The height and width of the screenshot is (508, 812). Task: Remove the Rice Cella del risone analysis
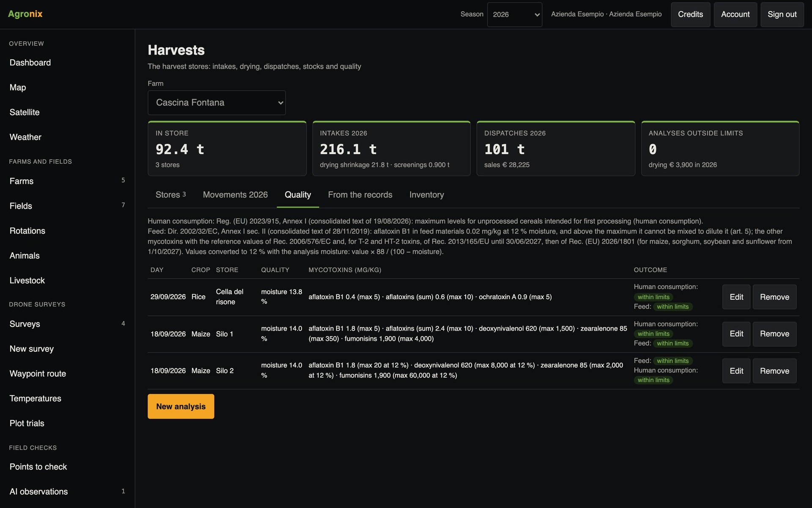(x=774, y=297)
